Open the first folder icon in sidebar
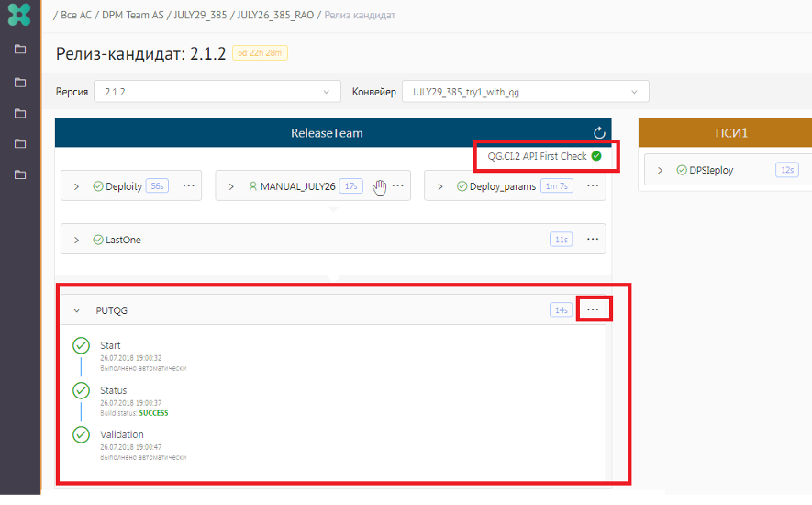 coord(20,50)
